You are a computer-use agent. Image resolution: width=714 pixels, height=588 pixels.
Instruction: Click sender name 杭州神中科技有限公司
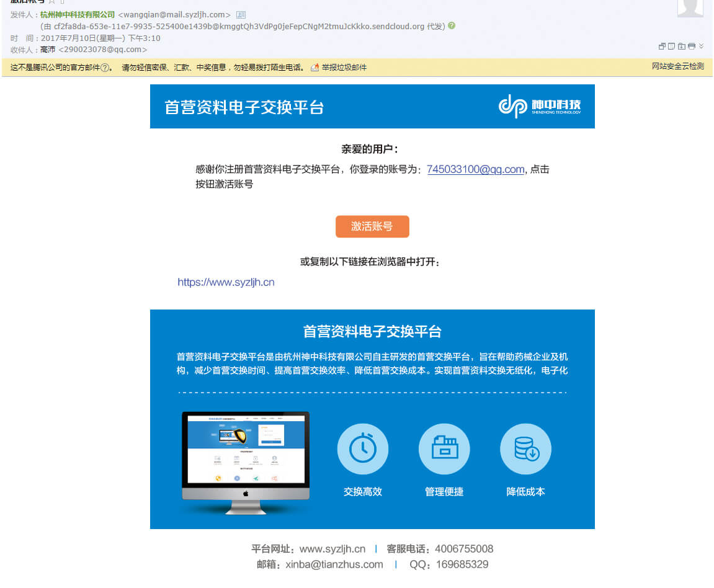point(78,15)
